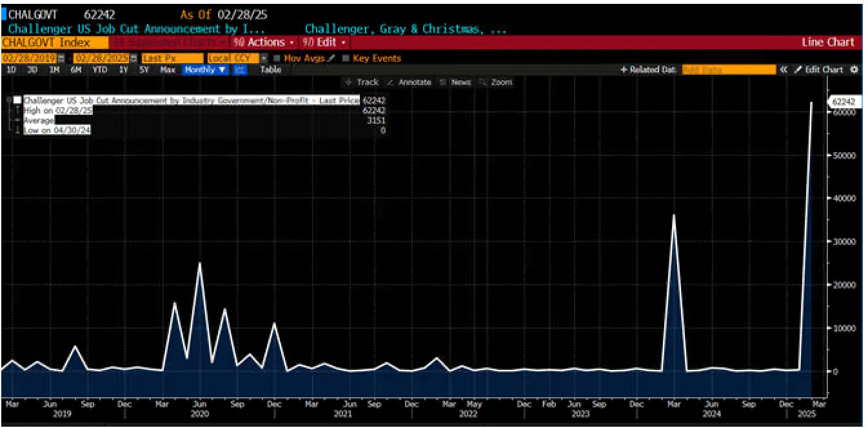
Task: Select the 1D range tab
Action: pyautogui.click(x=11, y=70)
